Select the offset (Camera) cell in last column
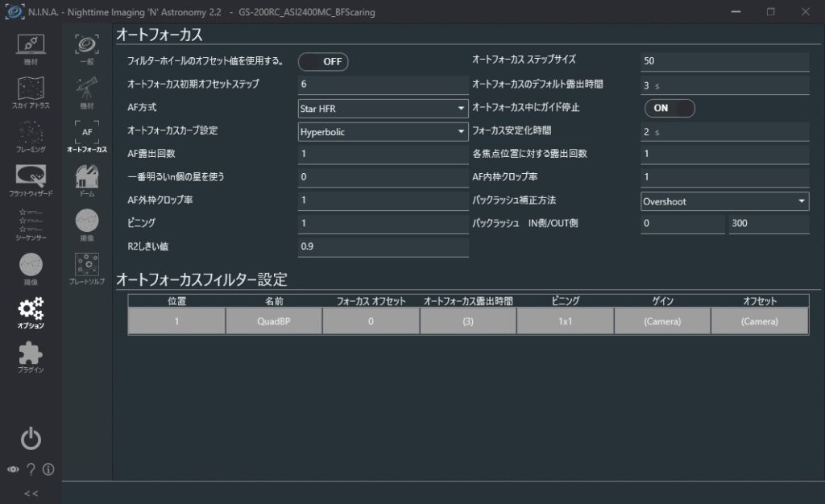 pyautogui.click(x=760, y=321)
